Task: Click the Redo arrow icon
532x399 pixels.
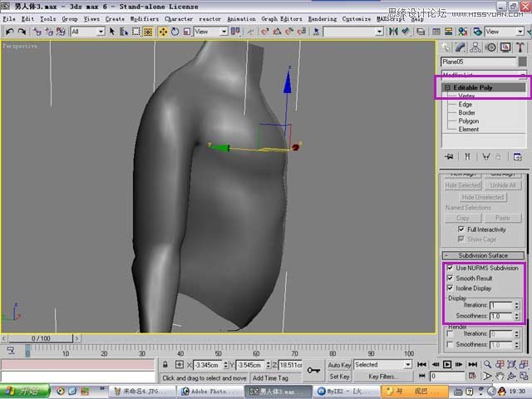Action: pos(22,32)
